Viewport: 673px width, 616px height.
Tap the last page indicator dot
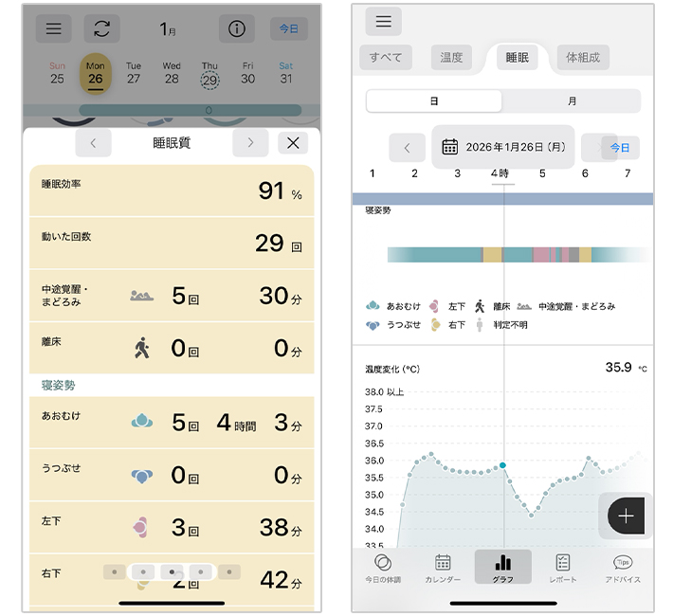tap(229, 571)
